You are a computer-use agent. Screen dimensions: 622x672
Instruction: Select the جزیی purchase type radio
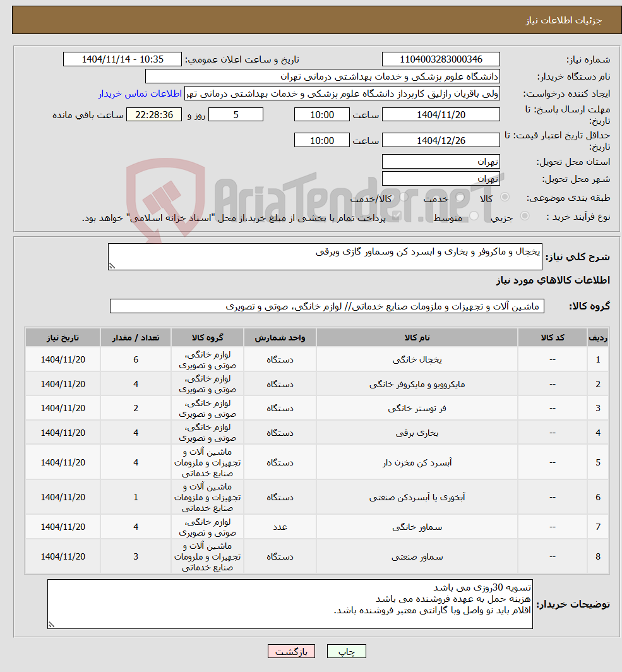click(x=525, y=216)
